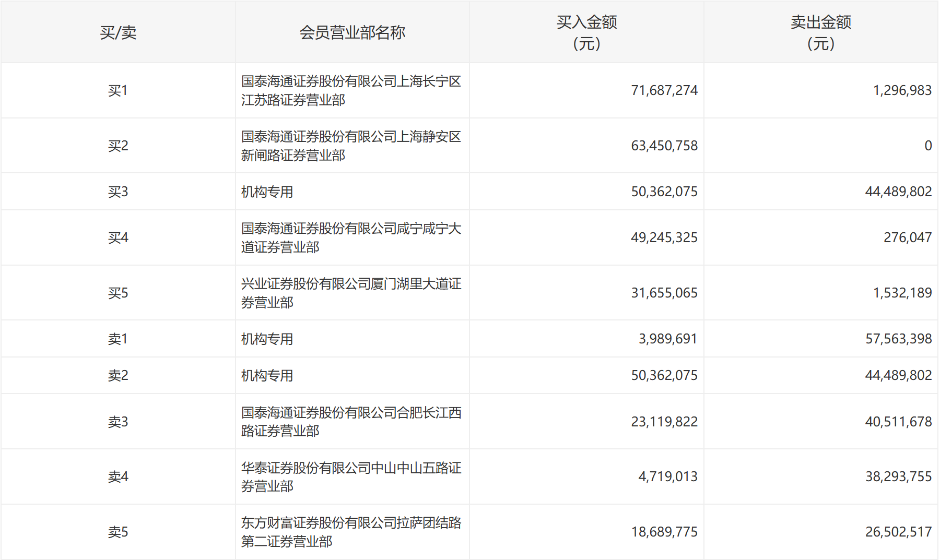Click 50,362,075 in the 买3 row
Image resolution: width=940 pixels, height=560 pixels.
[x=664, y=192]
